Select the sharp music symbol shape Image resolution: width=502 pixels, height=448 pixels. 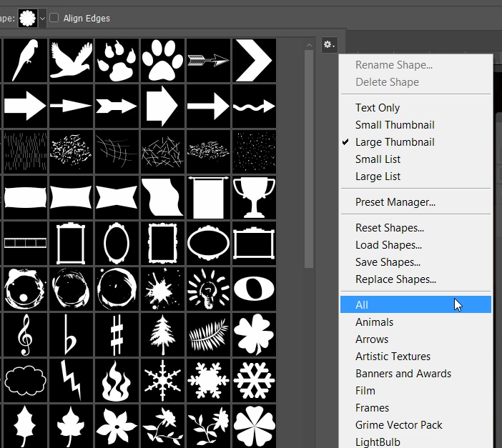117,334
